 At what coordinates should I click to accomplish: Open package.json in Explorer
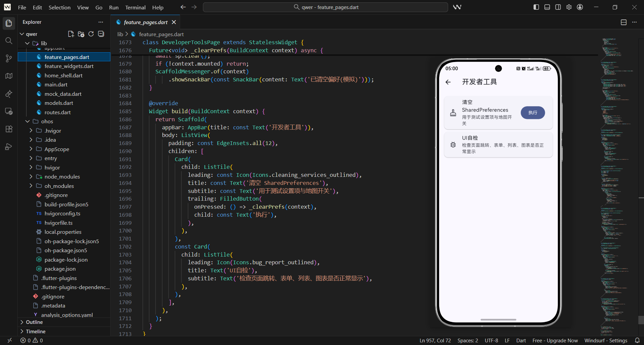[x=60, y=269]
